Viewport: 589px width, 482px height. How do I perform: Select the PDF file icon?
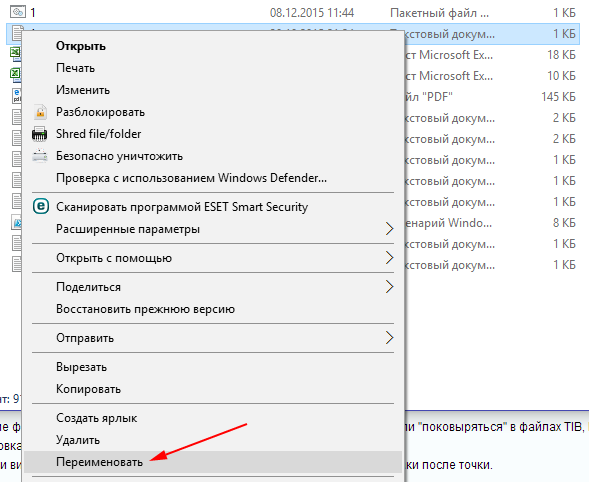(x=17, y=95)
